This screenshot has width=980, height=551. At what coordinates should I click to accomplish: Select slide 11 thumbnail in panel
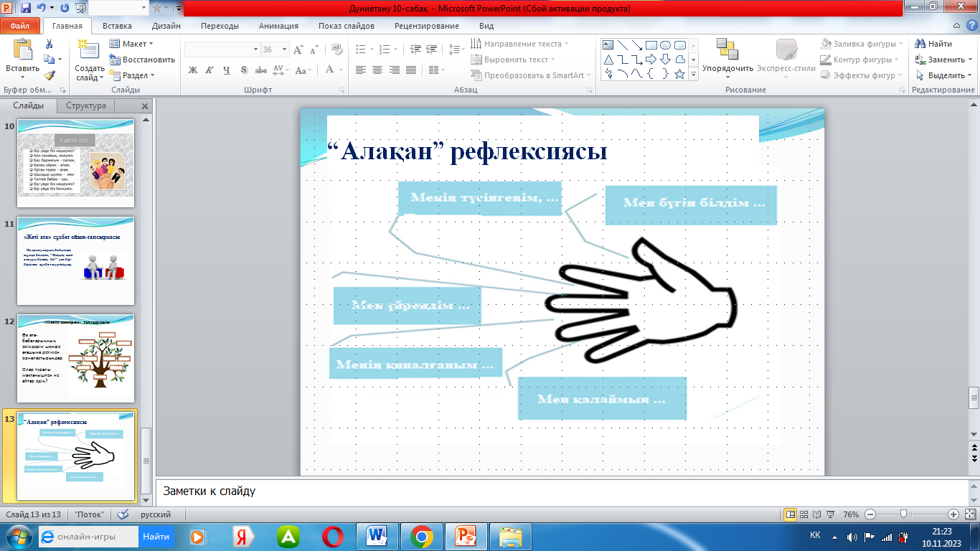[75, 260]
